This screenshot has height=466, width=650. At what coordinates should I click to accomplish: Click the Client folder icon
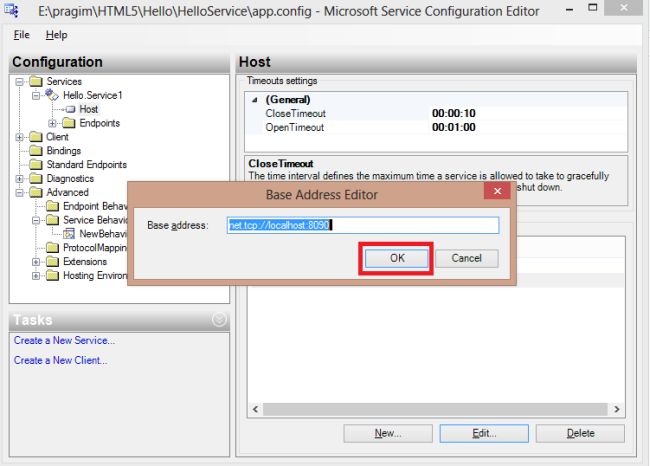36,137
